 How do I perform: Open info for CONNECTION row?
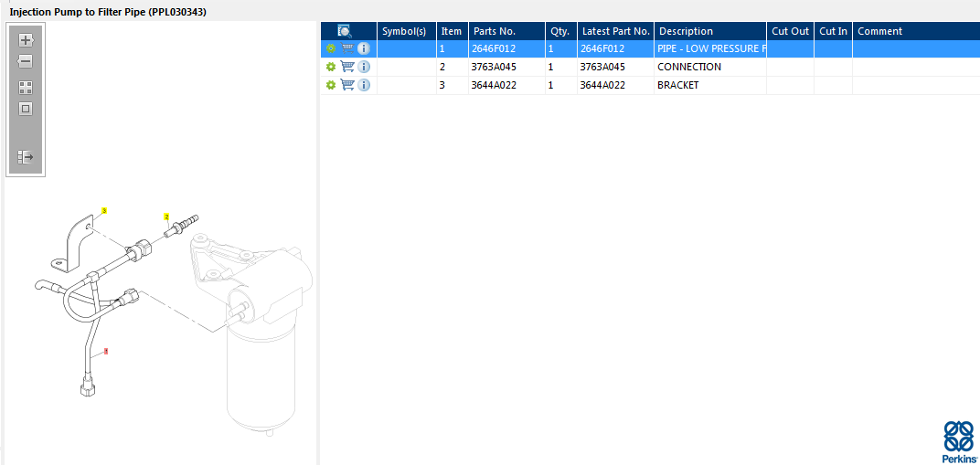364,67
